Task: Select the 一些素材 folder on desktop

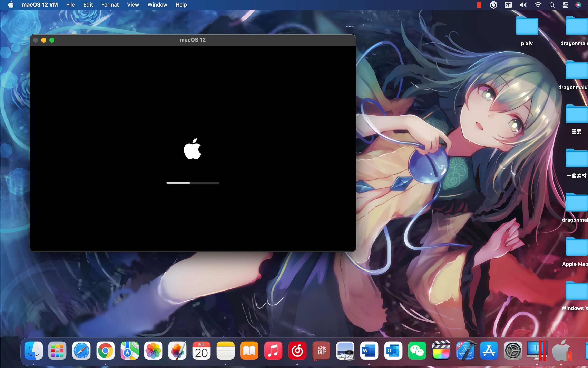Action: click(x=577, y=163)
